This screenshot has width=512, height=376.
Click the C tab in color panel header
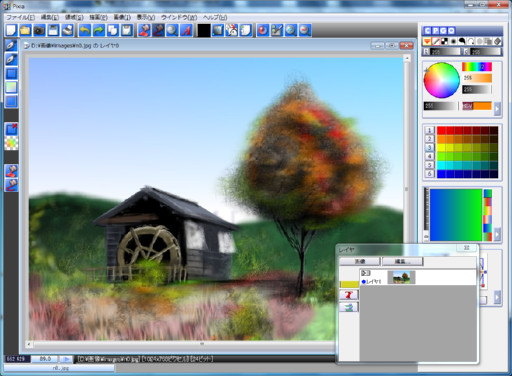(x=427, y=31)
